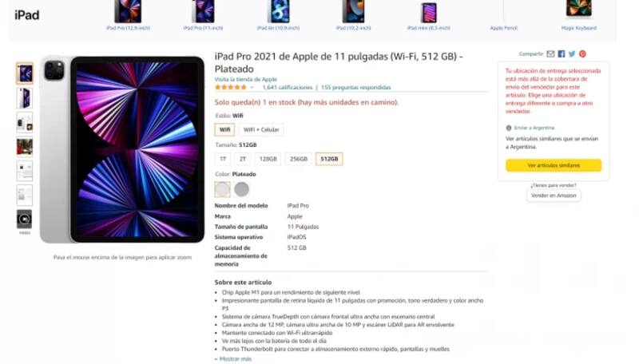This screenshot has width=639, height=364.
Task: Share product via email icon
Action: [x=550, y=53]
